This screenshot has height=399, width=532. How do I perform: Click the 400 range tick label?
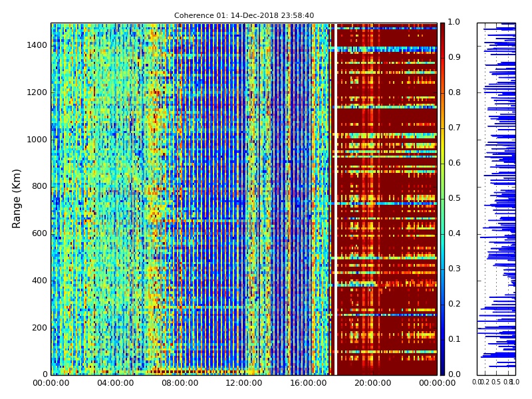[x=39, y=281]
